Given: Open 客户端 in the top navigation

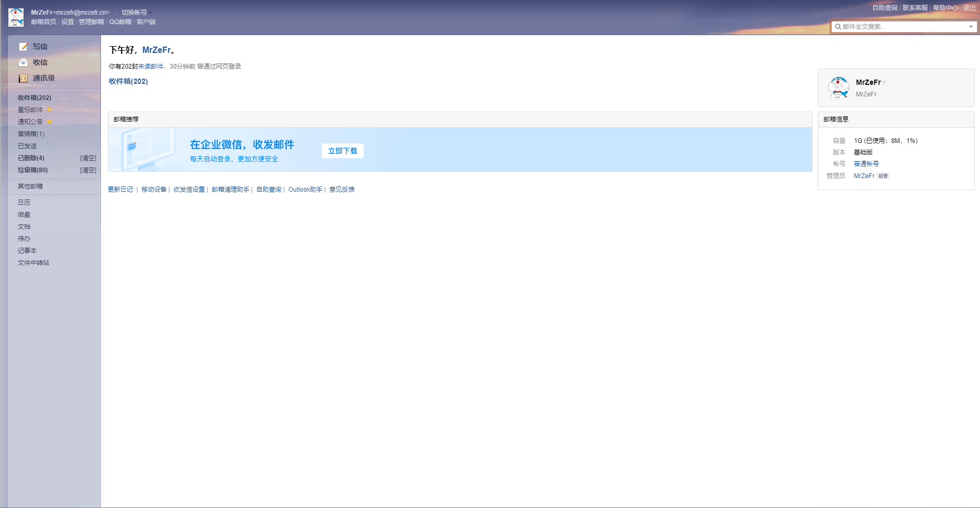Looking at the screenshot, I should (146, 22).
